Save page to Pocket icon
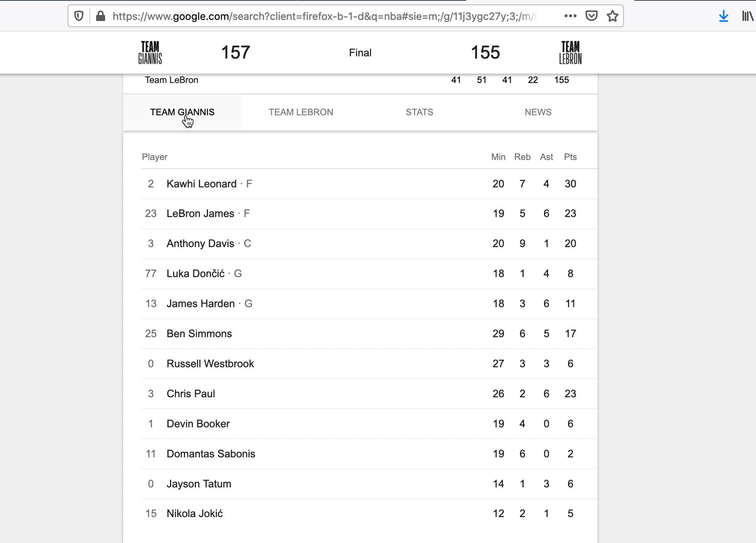Viewport: 756px width, 543px height. point(591,16)
